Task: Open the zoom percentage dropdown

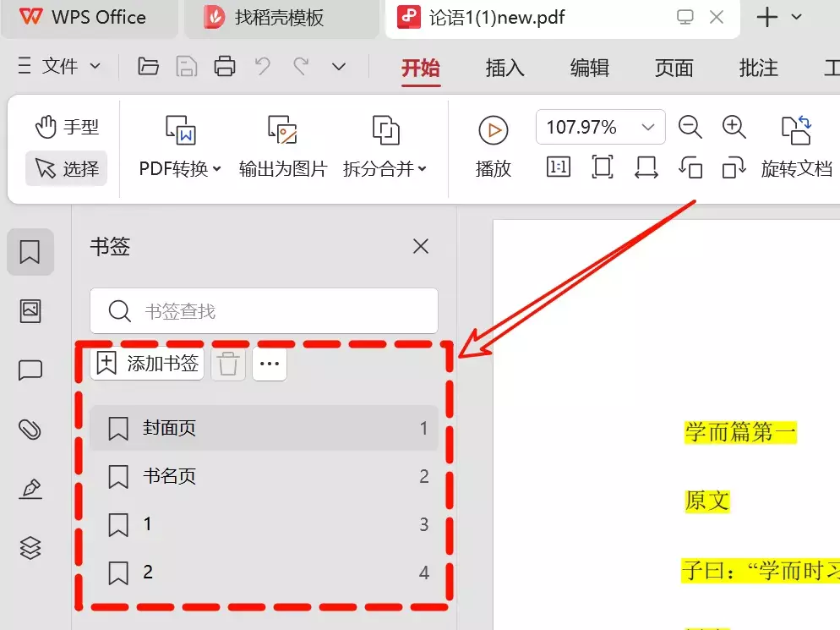Action: [x=648, y=127]
